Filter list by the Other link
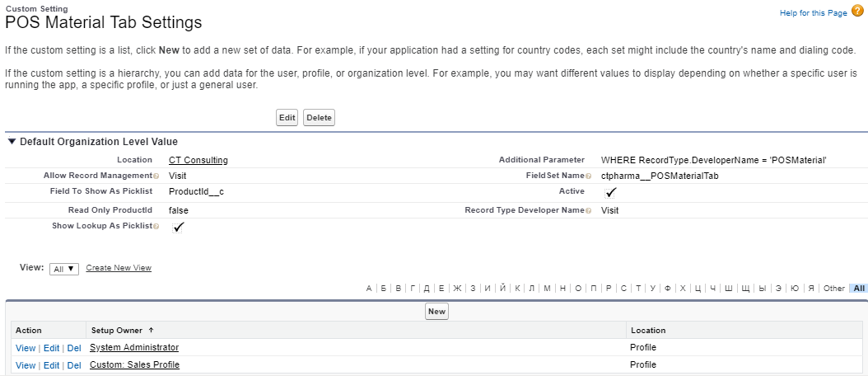 [833, 289]
